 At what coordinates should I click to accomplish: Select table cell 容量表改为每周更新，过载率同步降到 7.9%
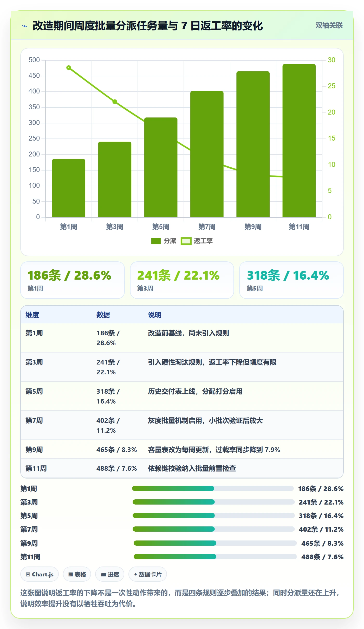point(214,450)
